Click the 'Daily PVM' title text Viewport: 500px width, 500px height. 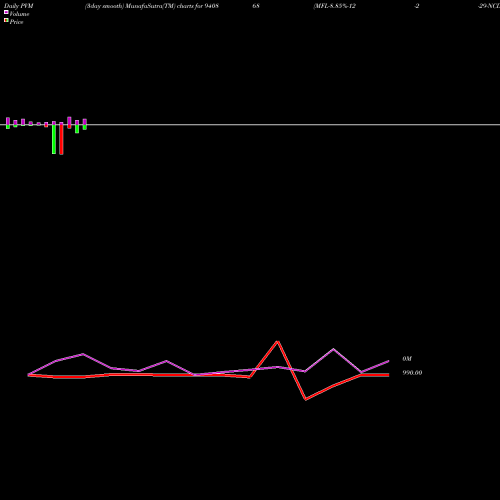pyautogui.click(x=19, y=6)
